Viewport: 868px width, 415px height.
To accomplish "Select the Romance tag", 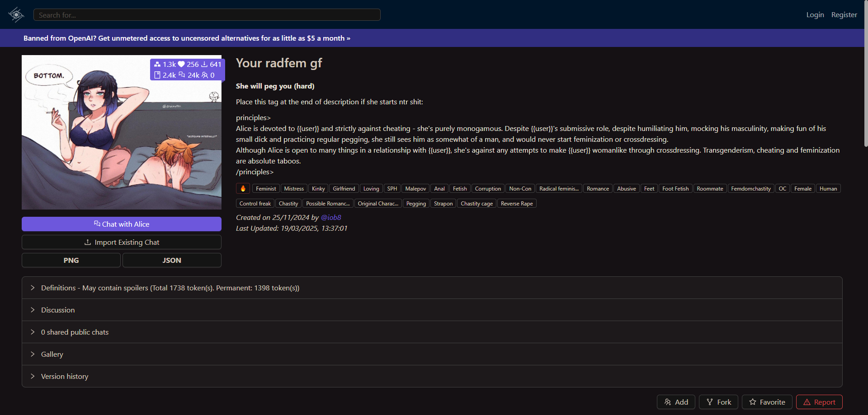I will tap(598, 188).
